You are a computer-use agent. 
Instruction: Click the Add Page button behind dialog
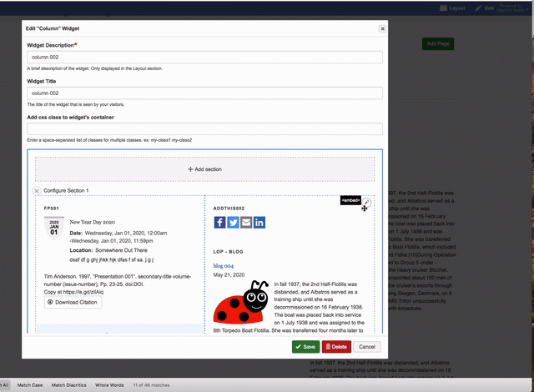click(x=438, y=44)
